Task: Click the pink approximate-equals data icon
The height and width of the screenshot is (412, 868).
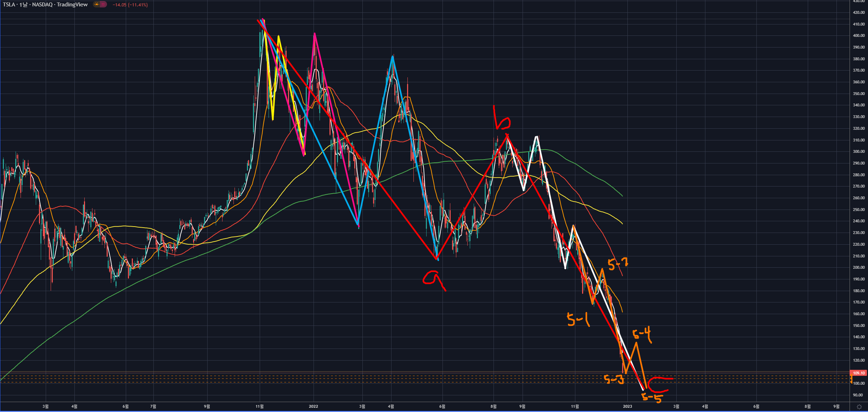Action: point(103,5)
